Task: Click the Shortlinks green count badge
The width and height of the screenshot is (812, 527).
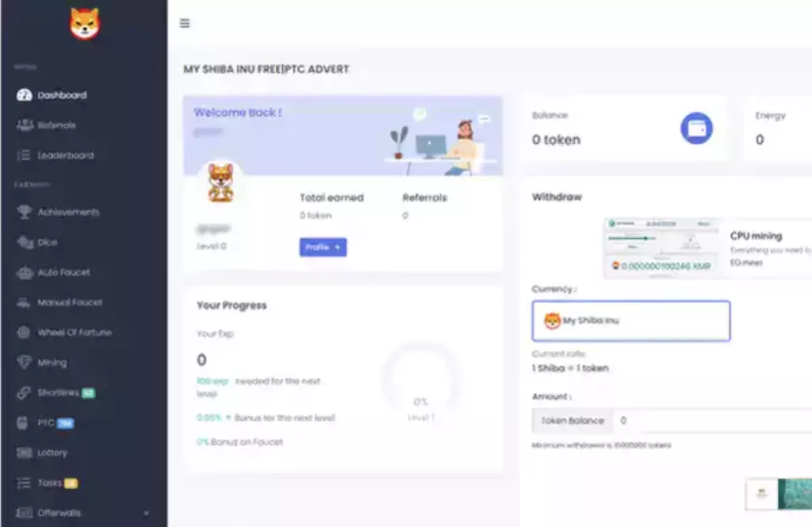Action: tap(89, 393)
